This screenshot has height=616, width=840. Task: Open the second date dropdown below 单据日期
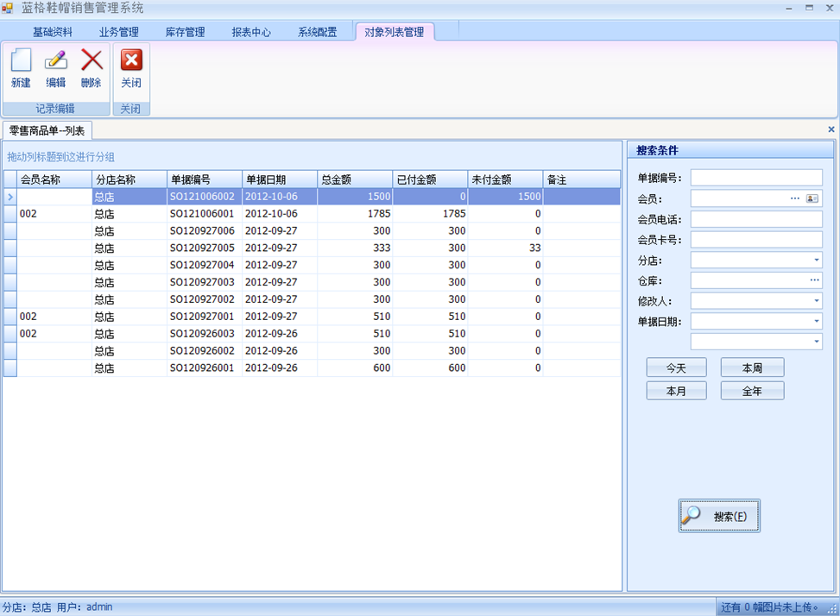tap(817, 342)
